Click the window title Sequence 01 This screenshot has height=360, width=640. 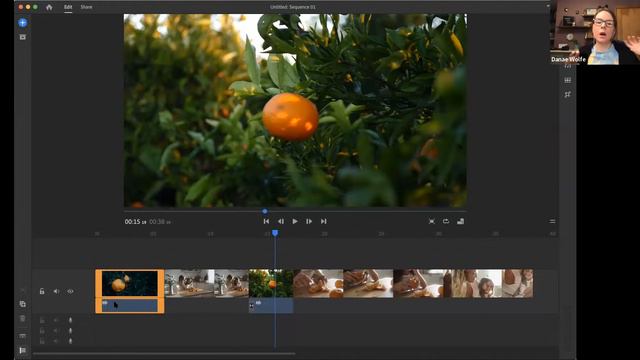pyautogui.click(x=293, y=7)
